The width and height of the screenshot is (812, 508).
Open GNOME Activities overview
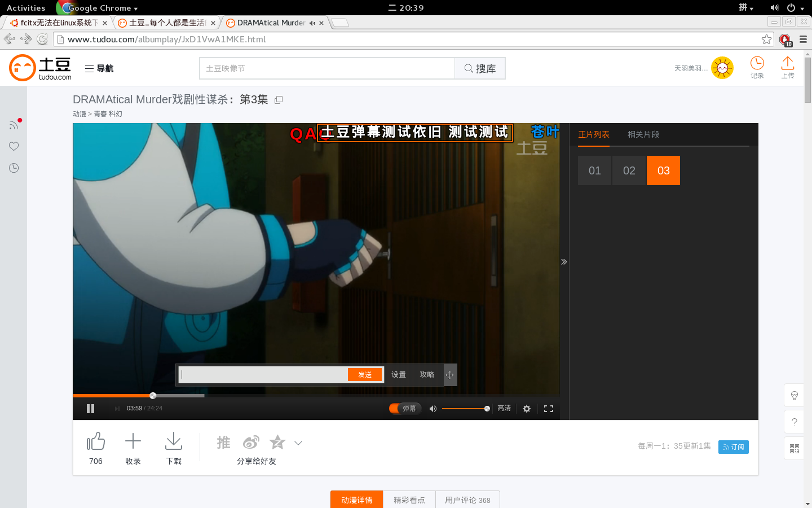pos(26,8)
